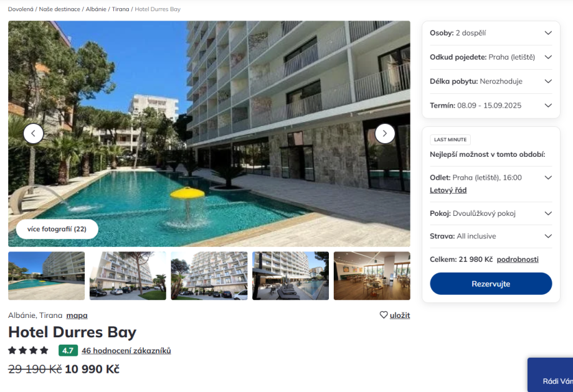The height and width of the screenshot is (392, 573).
Task: Go to Naše destinace breadcrumb
Action: coord(60,9)
